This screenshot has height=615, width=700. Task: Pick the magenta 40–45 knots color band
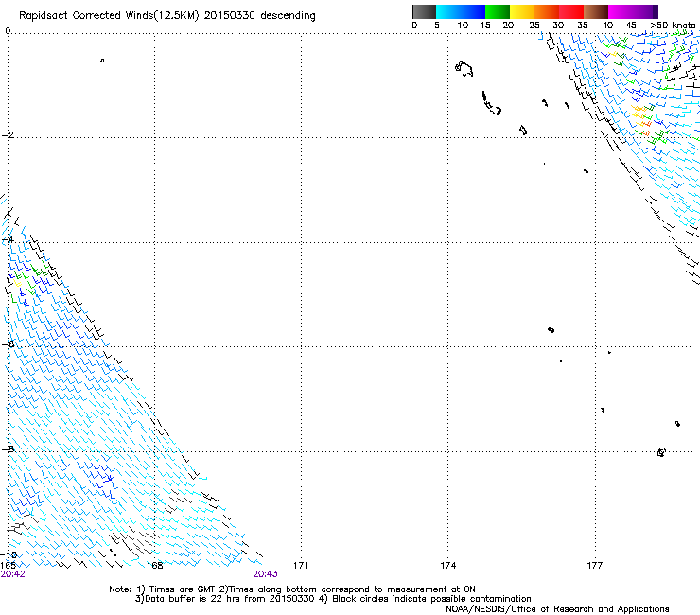tap(621, 11)
